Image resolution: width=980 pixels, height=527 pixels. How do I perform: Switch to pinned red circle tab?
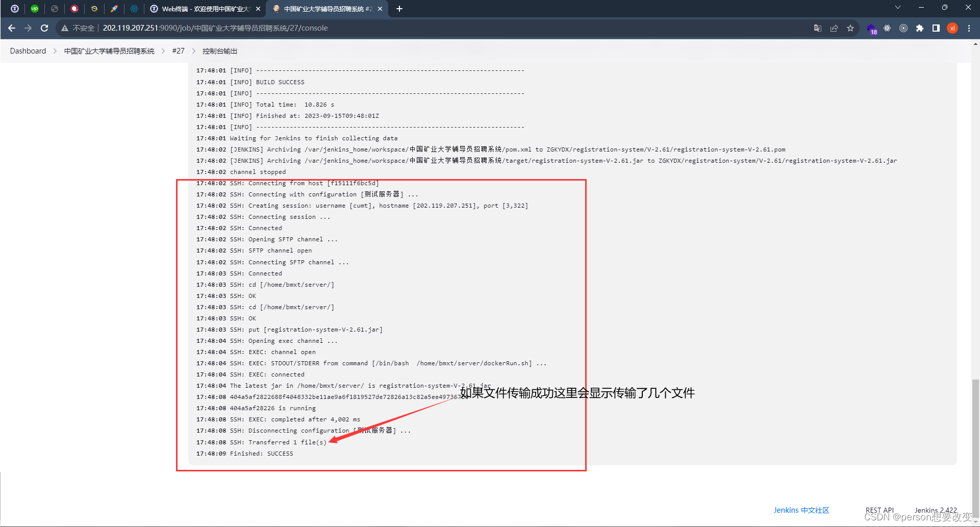point(74,9)
